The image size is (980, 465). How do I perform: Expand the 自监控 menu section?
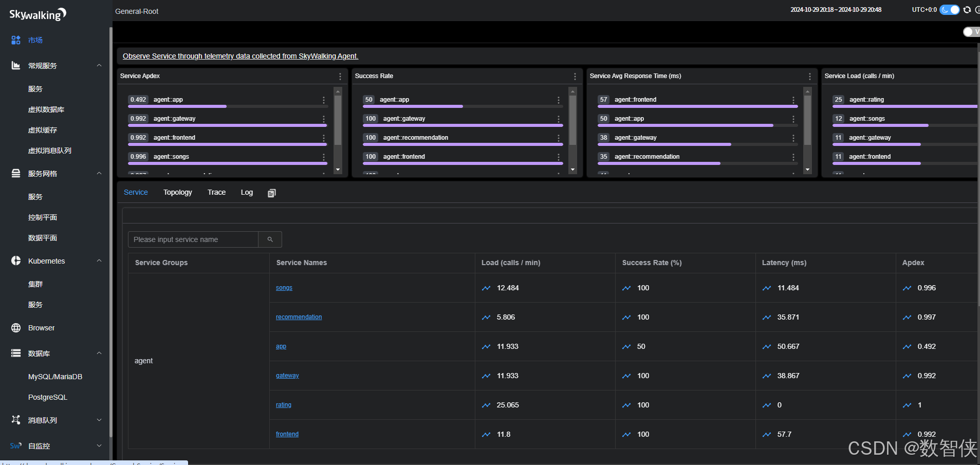point(99,445)
